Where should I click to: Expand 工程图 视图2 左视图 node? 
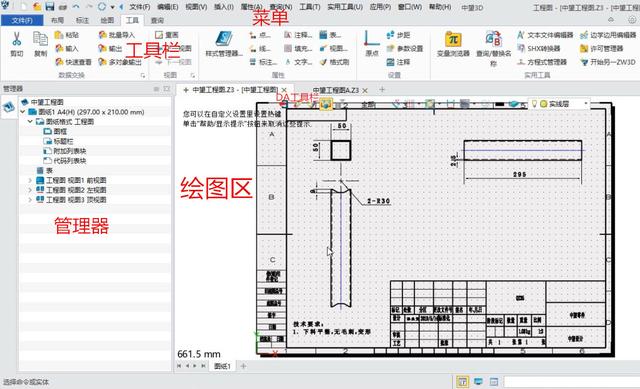[x=30, y=190]
